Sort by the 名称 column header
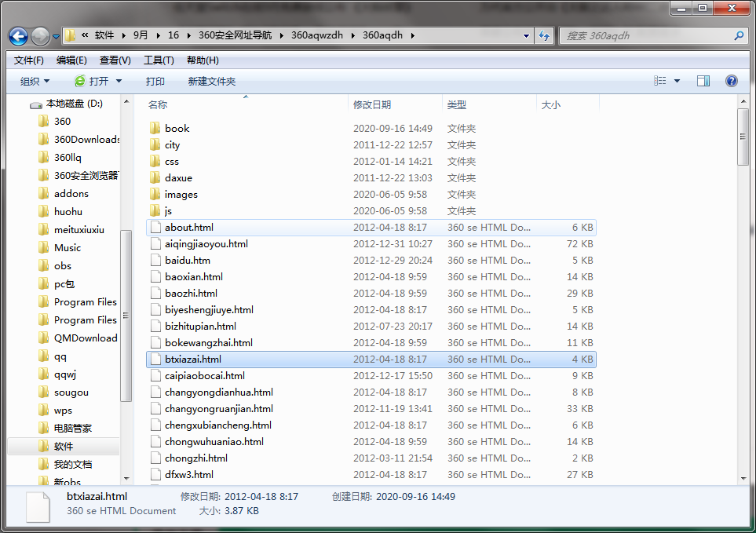This screenshot has height=533, width=756. (158, 104)
